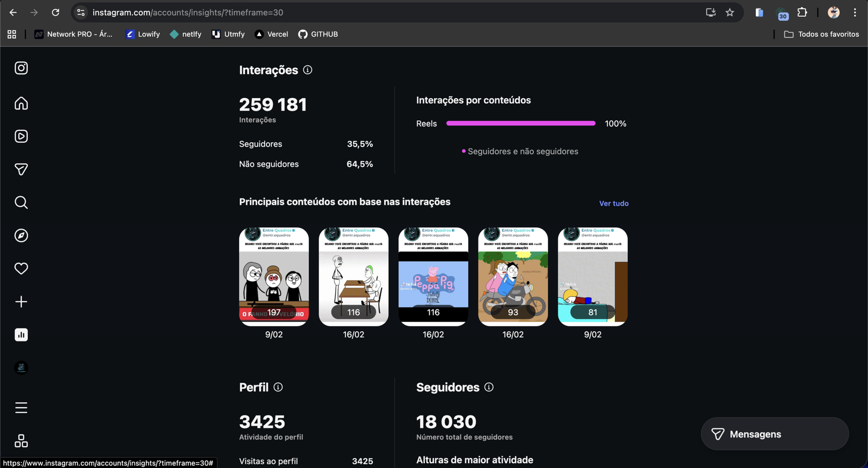Click Ver tudo link
This screenshot has width=868, height=468.
(x=614, y=204)
